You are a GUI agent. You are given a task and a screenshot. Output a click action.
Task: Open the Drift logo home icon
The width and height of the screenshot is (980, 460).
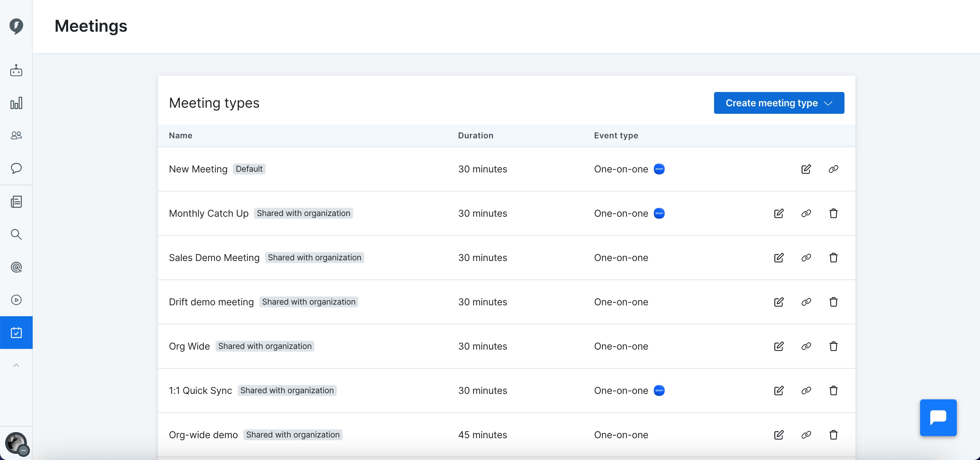coord(16,26)
